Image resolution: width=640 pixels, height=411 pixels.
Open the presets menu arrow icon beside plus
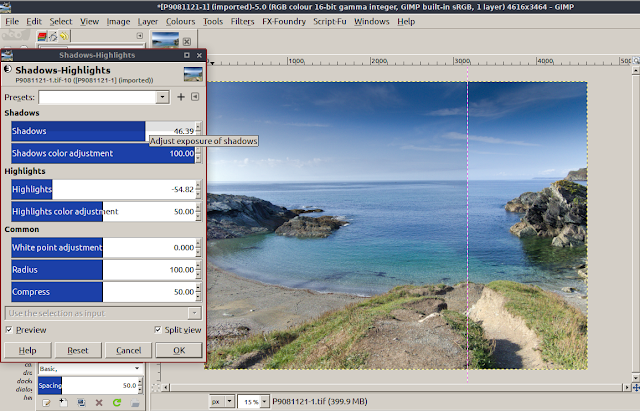(x=195, y=97)
